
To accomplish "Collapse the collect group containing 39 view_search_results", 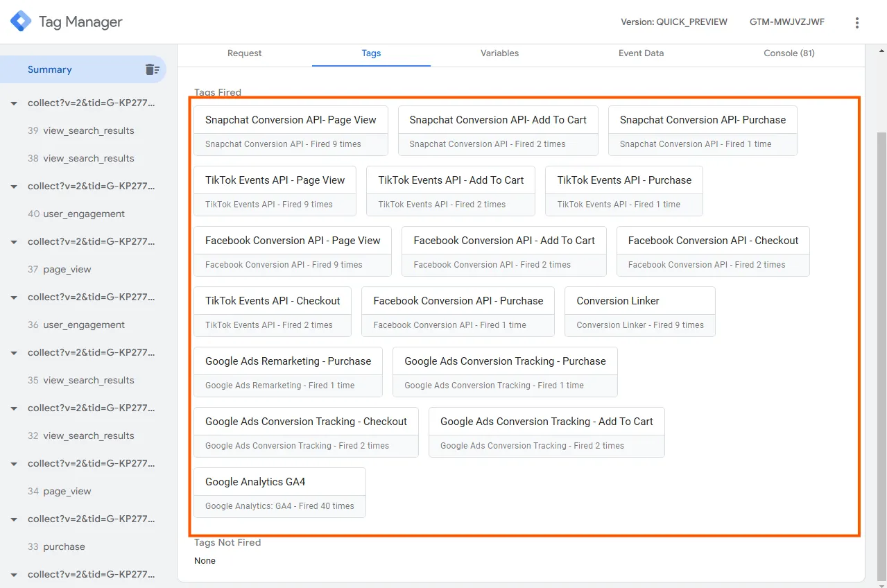I will tap(14, 103).
